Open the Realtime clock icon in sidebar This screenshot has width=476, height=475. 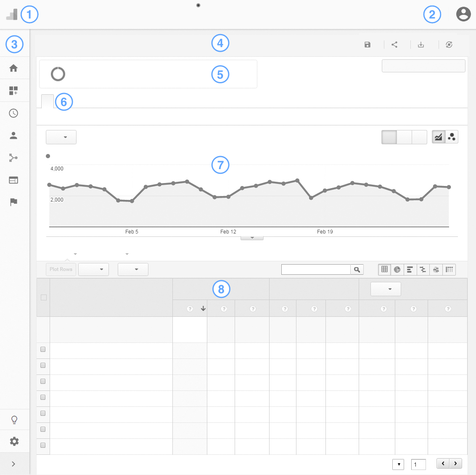(x=13, y=113)
